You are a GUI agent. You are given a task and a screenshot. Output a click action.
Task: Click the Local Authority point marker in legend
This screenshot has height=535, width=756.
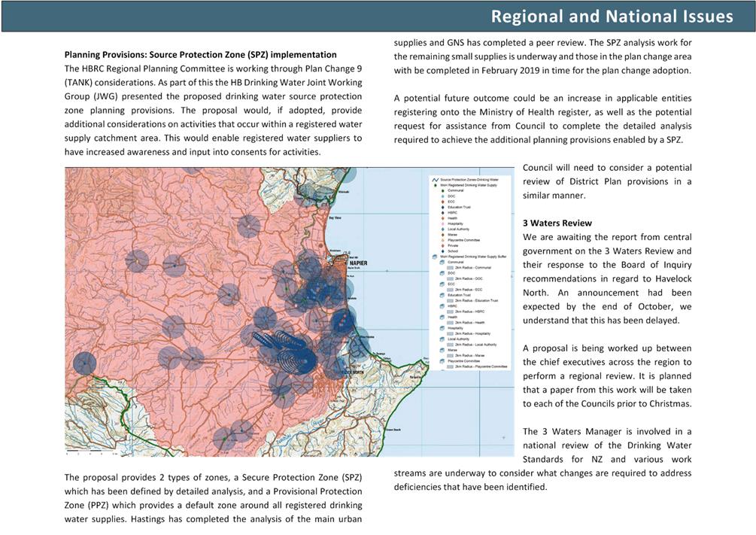coord(442,230)
